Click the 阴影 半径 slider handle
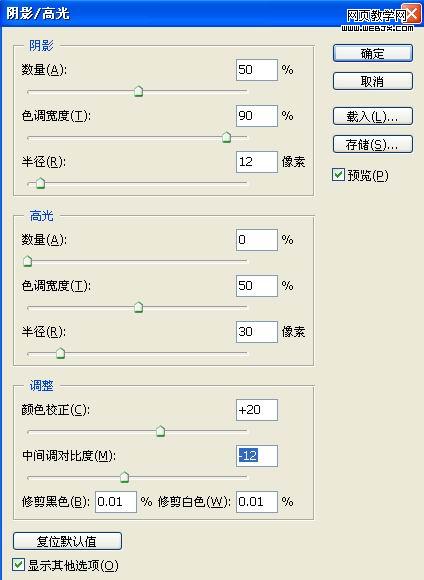 tap(40, 183)
